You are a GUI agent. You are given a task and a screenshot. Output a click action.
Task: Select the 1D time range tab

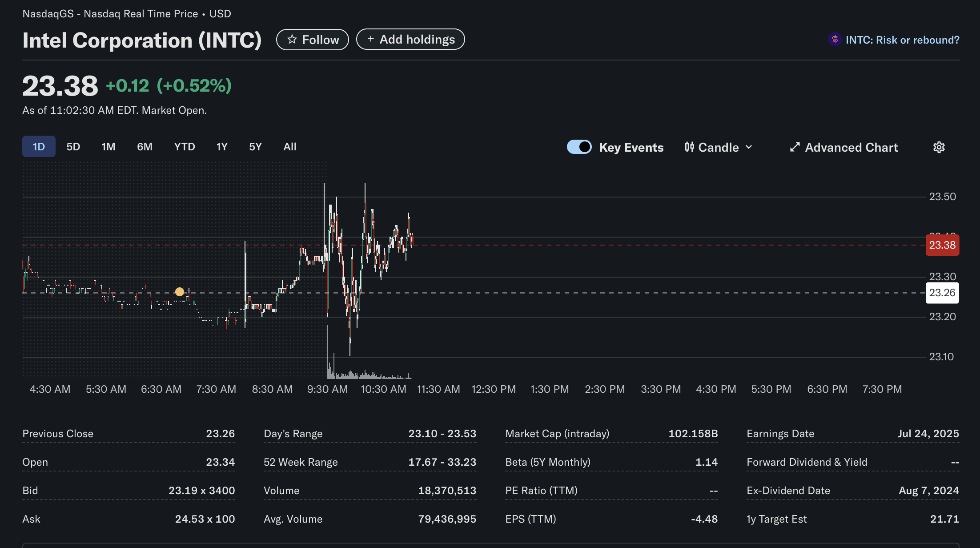[39, 146]
